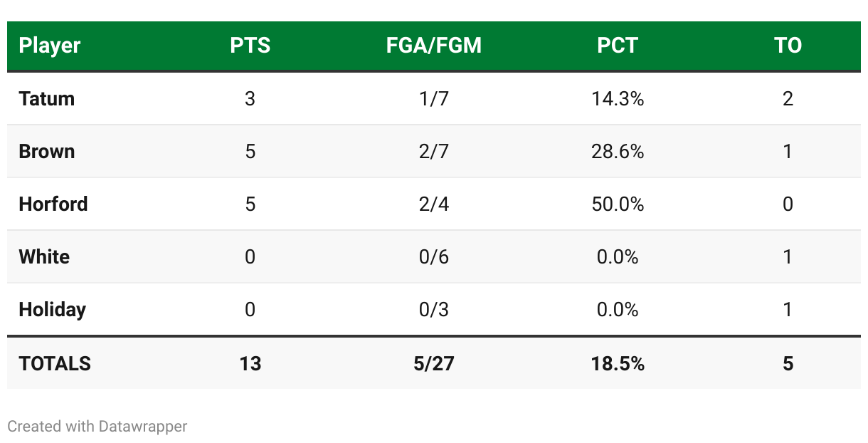Viewport: 868px width, 443px height.
Task: Click Tatum's 14.3% percentage cell
Action: (x=617, y=98)
